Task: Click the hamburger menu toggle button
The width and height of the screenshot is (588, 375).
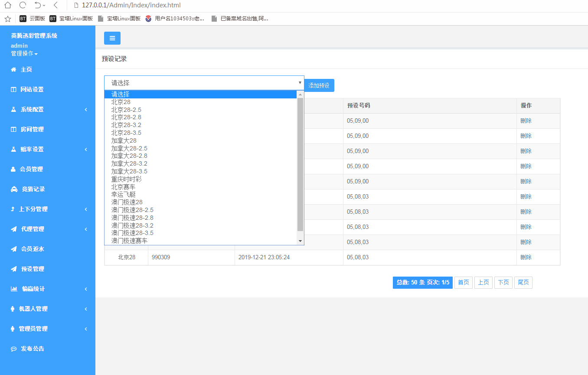Action: (112, 38)
